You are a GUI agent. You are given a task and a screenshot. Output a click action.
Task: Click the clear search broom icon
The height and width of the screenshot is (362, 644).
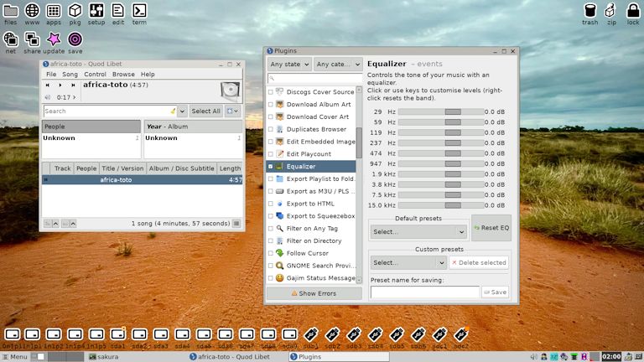pyautogui.click(x=173, y=111)
